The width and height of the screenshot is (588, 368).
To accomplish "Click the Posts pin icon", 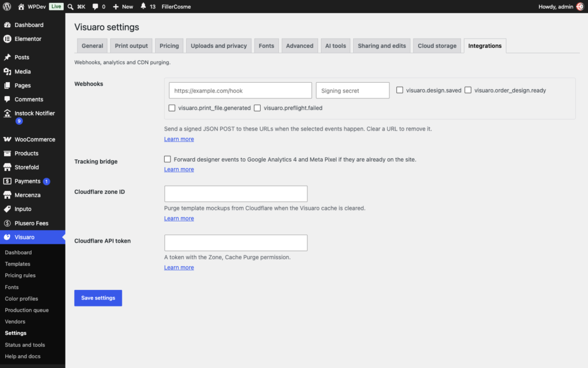I will (x=7, y=57).
